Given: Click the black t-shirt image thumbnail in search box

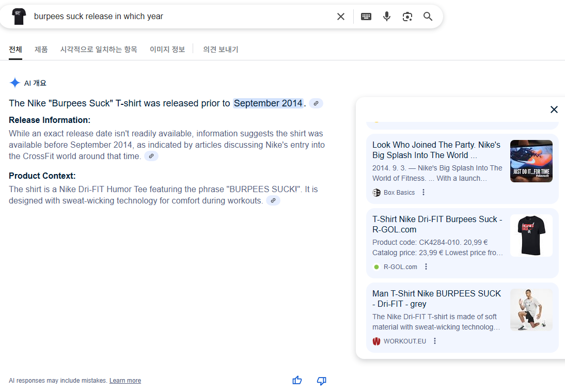Looking at the screenshot, I should coord(19,17).
